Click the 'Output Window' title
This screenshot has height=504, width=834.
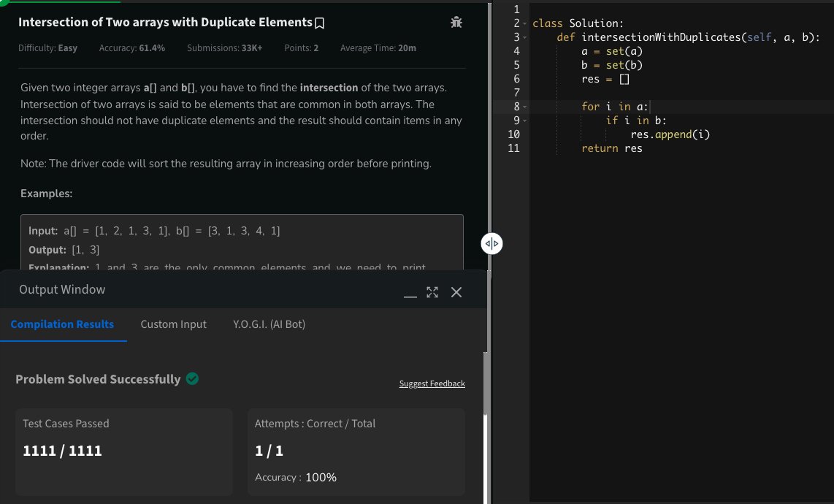62,289
